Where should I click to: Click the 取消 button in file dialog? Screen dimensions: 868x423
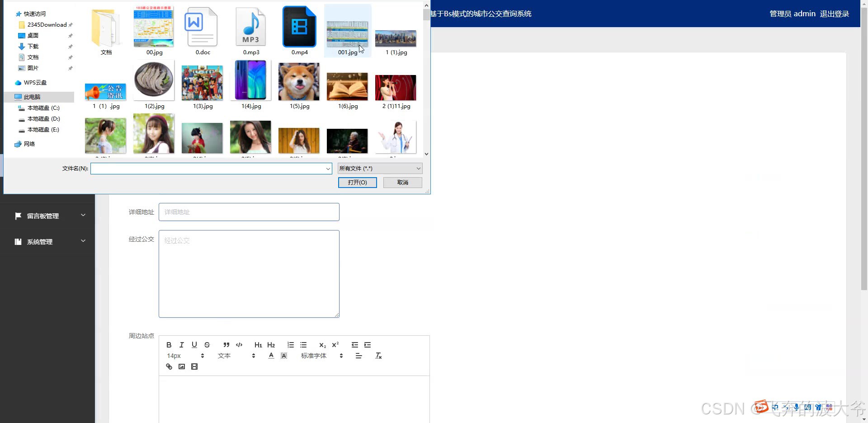pyautogui.click(x=402, y=182)
